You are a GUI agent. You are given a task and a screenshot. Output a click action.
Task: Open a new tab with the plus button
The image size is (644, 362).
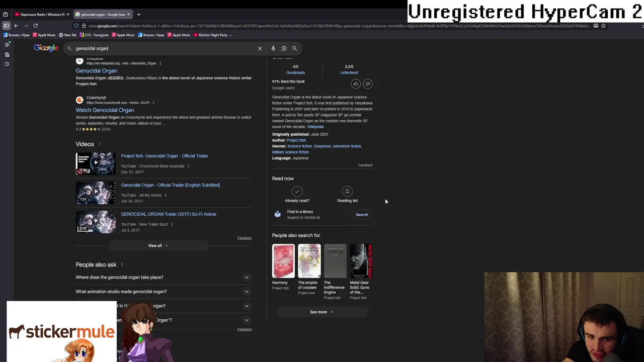(138, 14)
